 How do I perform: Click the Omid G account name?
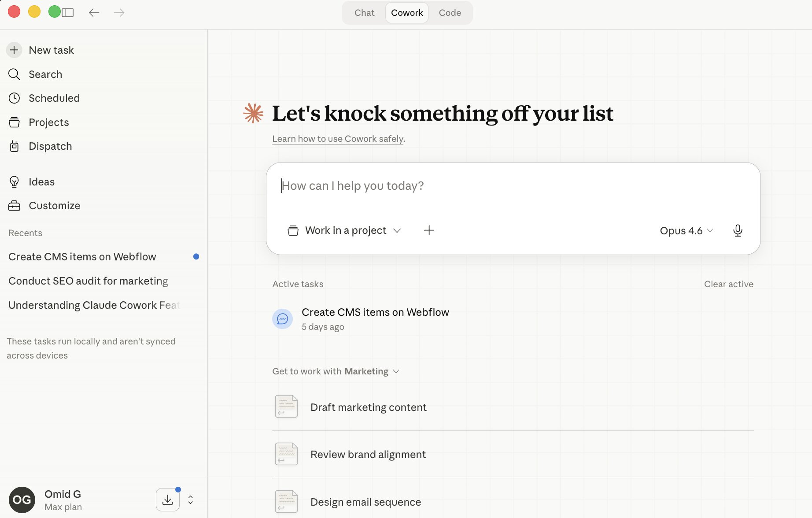click(x=63, y=494)
